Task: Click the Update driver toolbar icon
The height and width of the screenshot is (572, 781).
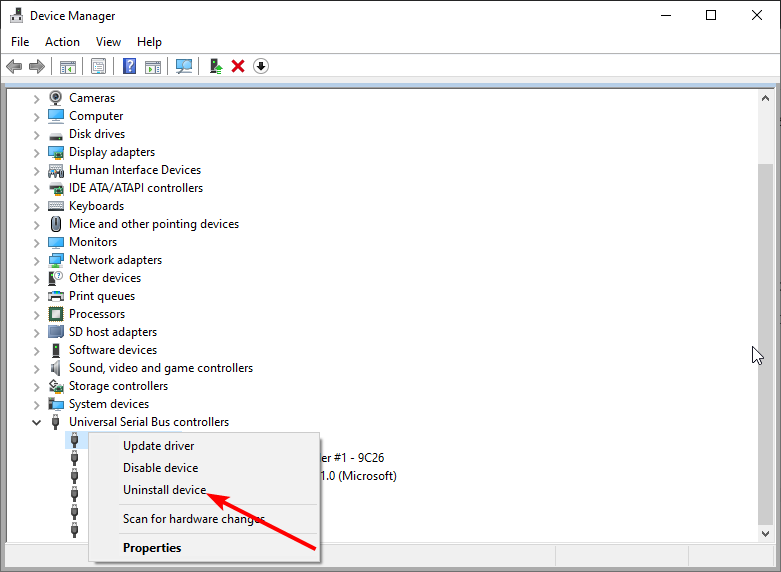Action: (x=216, y=66)
